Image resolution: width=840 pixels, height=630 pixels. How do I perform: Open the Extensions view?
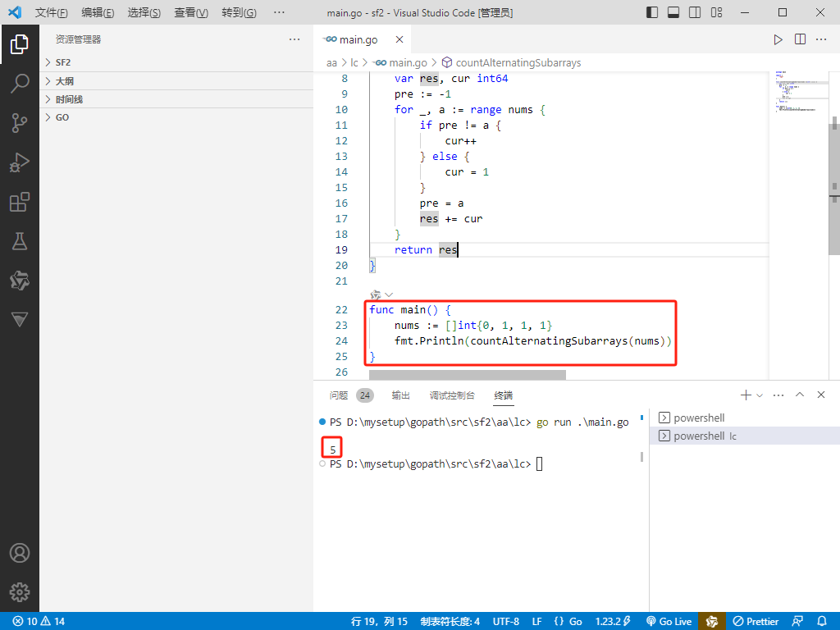[x=20, y=202]
